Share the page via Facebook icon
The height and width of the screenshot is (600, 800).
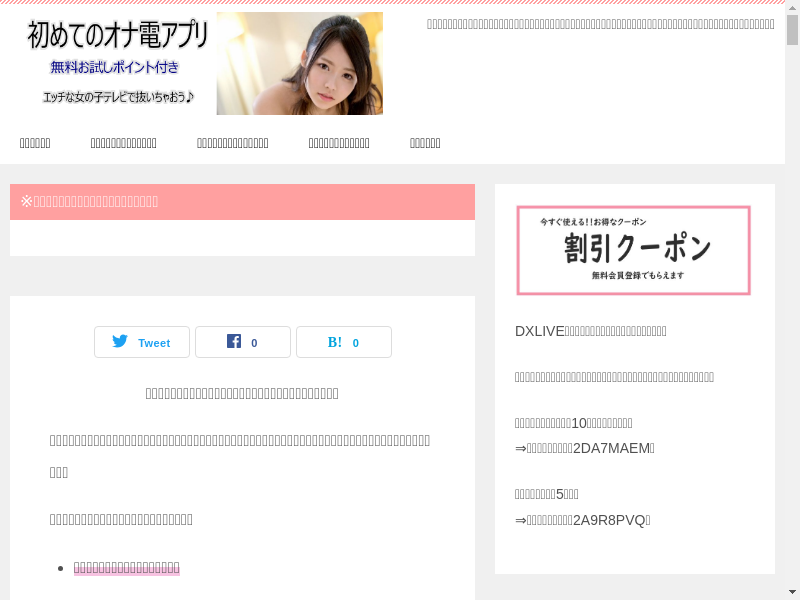coord(234,342)
